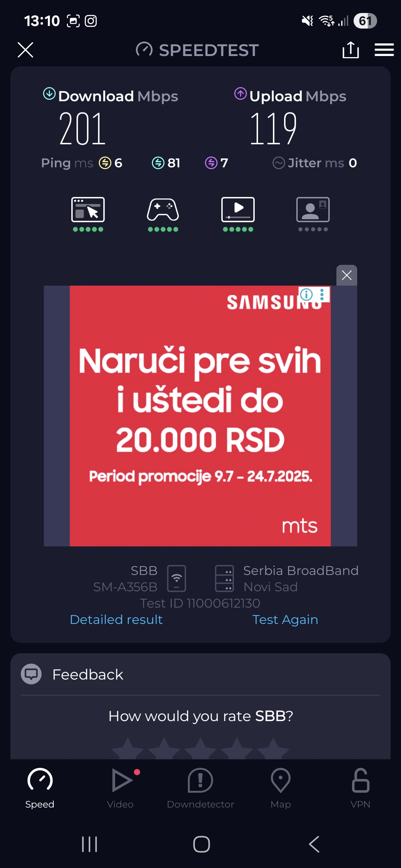Tap the gaming controller quality icon
Screen dimensions: 401x868
(163, 210)
